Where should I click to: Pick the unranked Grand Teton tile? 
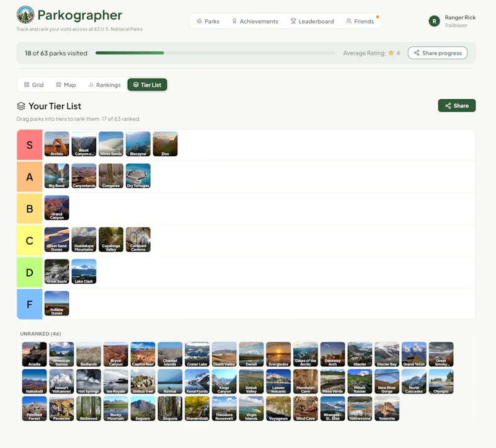pos(414,354)
